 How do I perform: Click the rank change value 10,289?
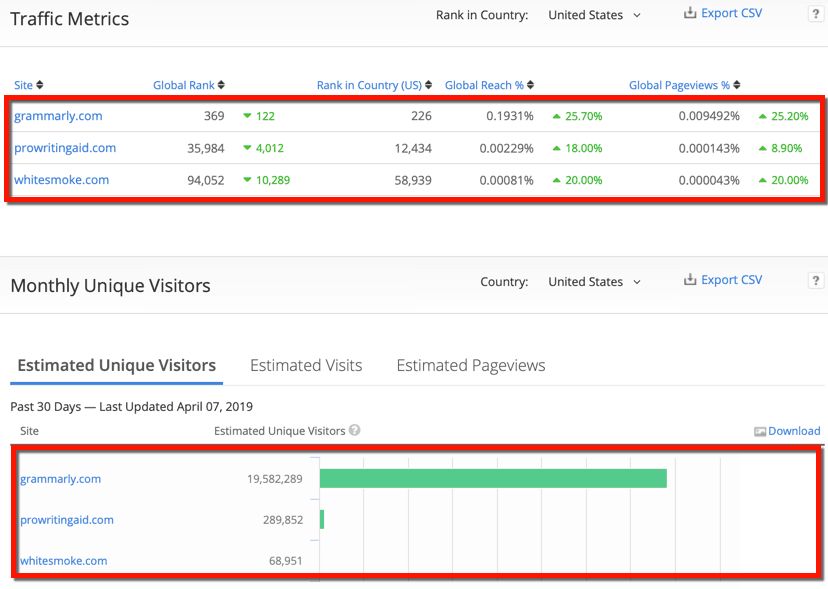(x=272, y=181)
